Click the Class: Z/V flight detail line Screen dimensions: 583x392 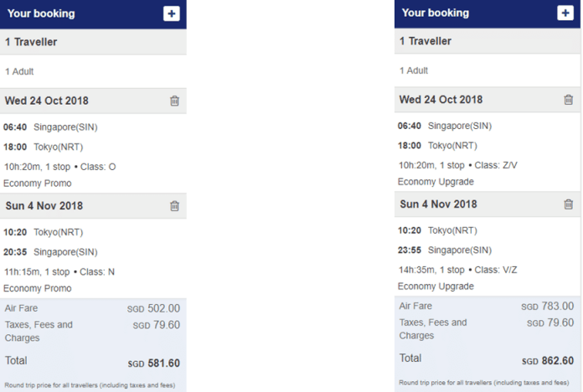[x=457, y=165]
